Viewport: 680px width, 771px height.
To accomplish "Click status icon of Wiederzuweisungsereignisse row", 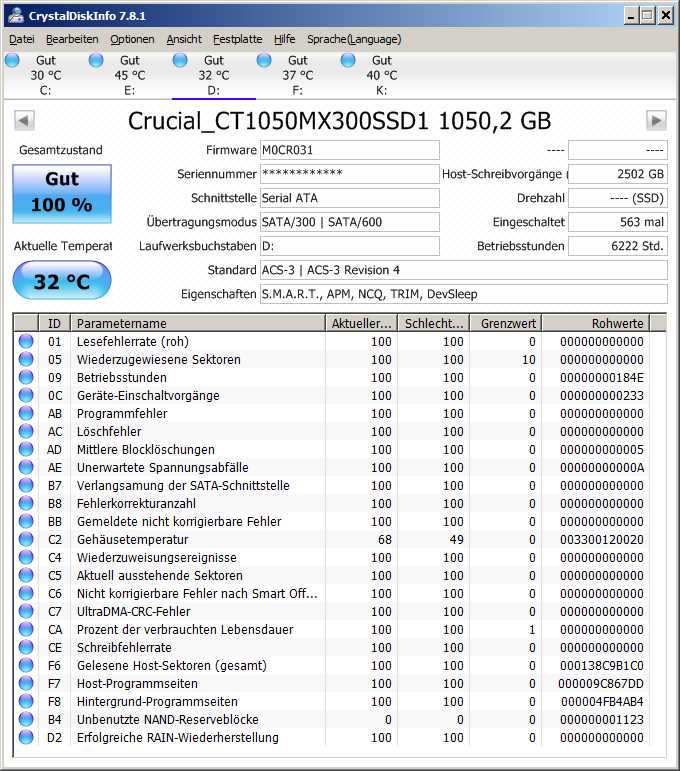I will [x=26, y=558].
